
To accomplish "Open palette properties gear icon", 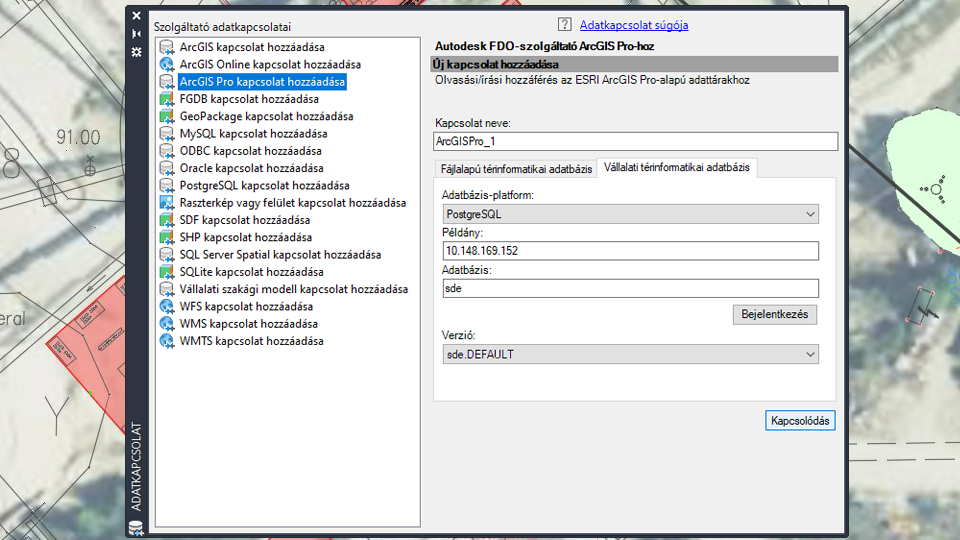I will [137, 52].
